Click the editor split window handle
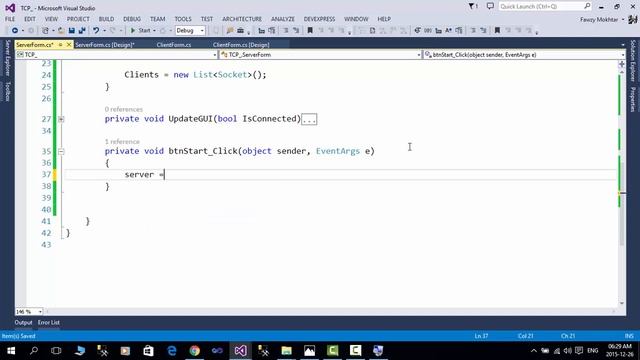This screenshot has height=360, width=640. (x=622, y=64)
